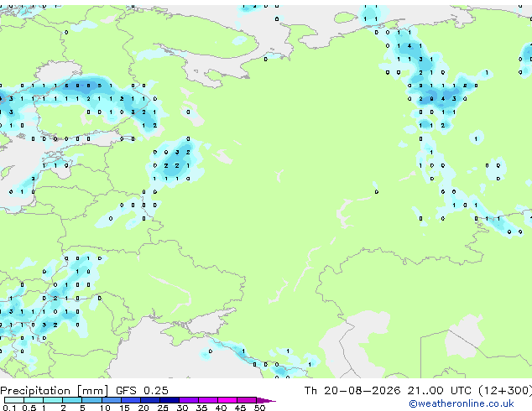
Task: Click the '21..00 UTC' time text
Action: point(440,390)
